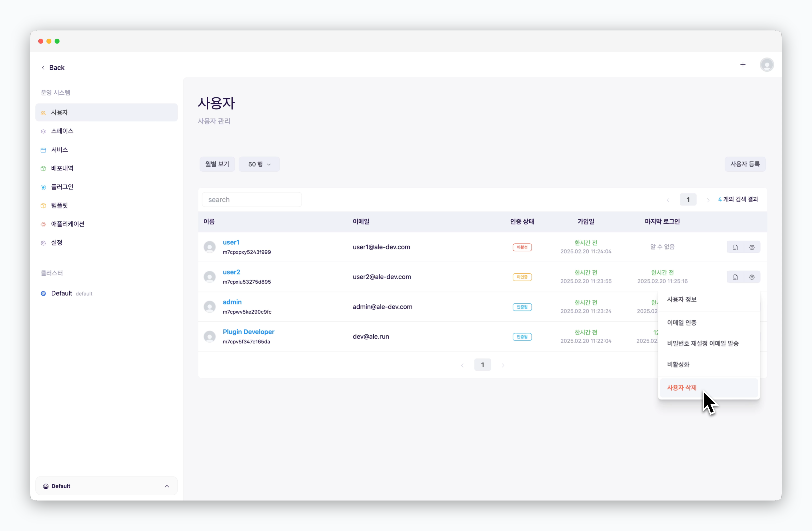Click the 배포내역 cube icon

(43, 168)
